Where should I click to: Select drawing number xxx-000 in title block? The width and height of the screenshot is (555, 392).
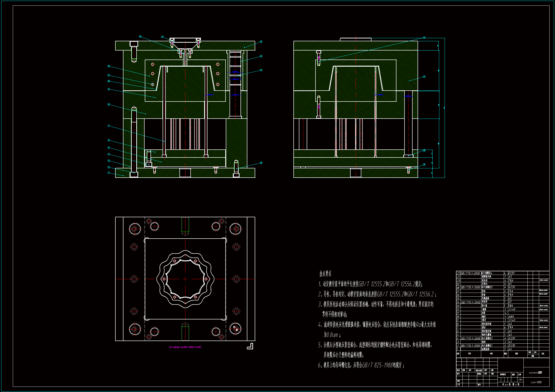(x=536, y=382)
